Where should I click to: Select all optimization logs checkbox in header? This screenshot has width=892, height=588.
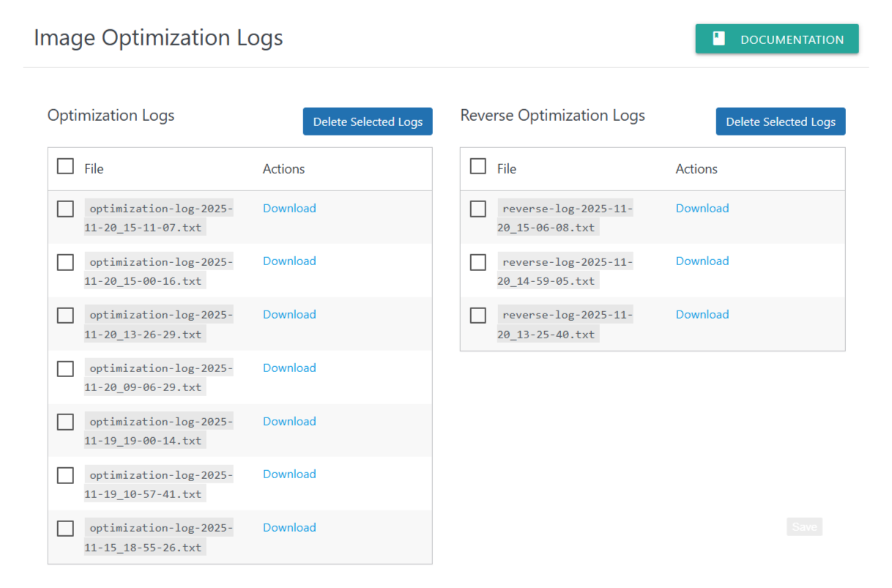(x=65, y=166)
